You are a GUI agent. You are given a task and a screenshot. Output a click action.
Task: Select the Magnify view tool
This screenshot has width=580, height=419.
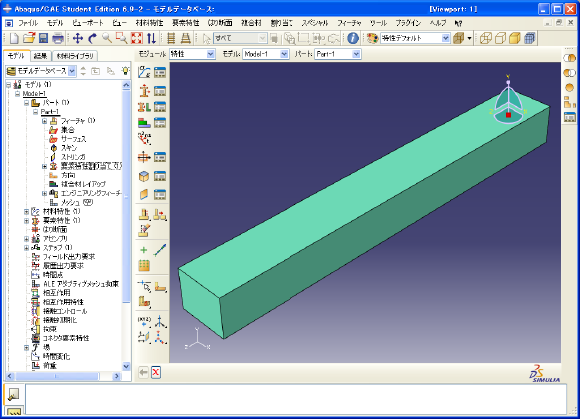click(x=107, y=38)
